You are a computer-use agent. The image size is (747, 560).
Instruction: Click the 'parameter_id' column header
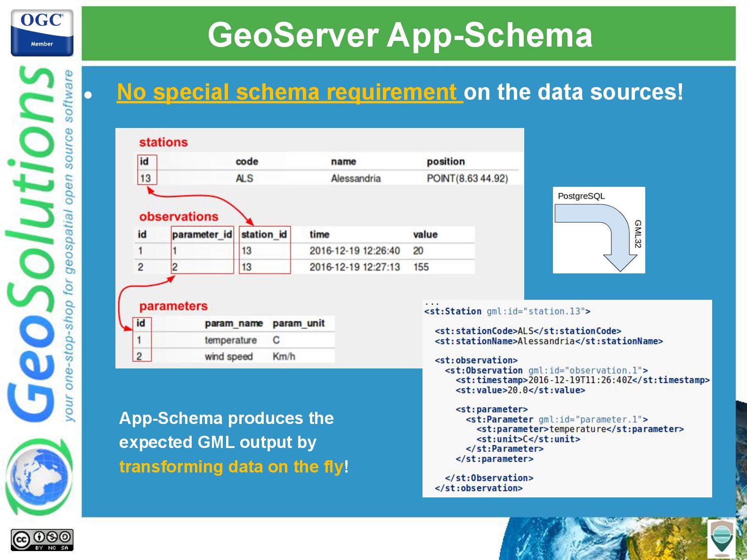coord(202,234)
